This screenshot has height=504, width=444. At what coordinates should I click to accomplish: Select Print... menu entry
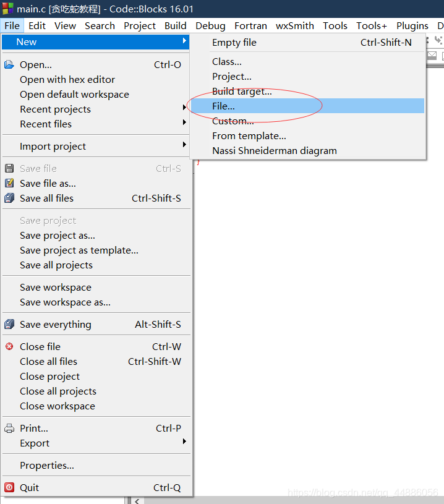[x=95, y=428]
